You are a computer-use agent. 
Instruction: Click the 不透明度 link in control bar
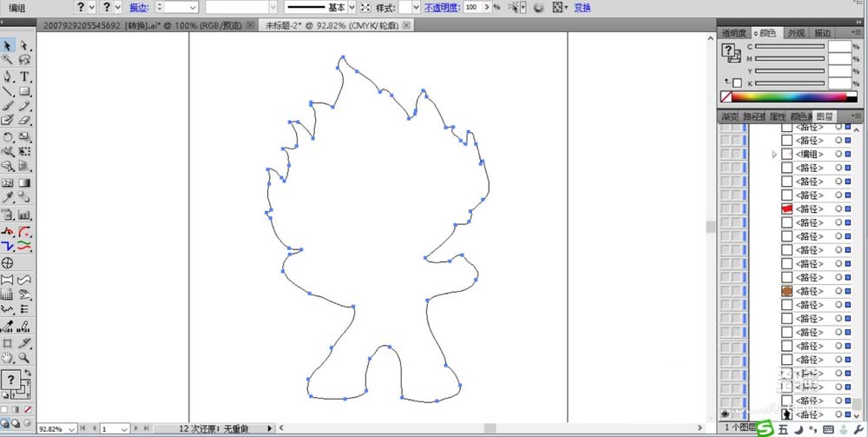point(443,7)
